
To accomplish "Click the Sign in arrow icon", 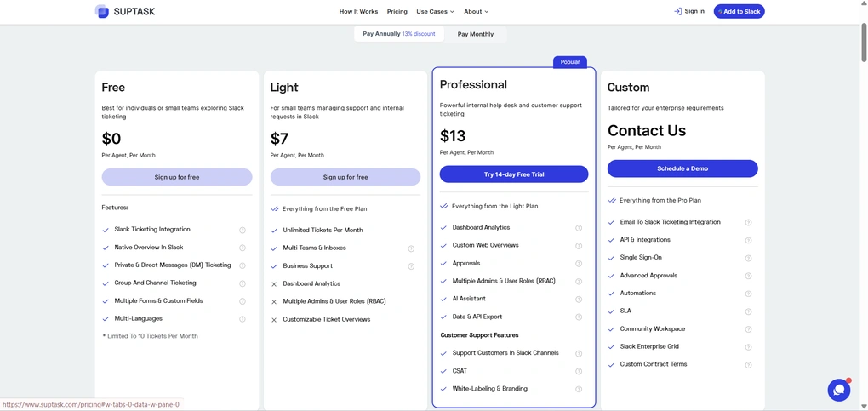I will pyautogui.click(x=677, y=11).
